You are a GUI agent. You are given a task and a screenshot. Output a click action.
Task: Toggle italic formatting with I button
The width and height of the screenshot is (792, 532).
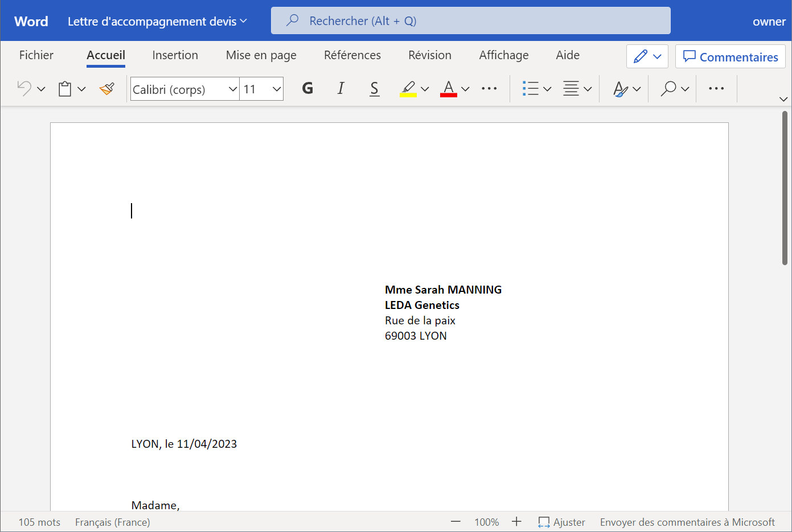[340, 89]
